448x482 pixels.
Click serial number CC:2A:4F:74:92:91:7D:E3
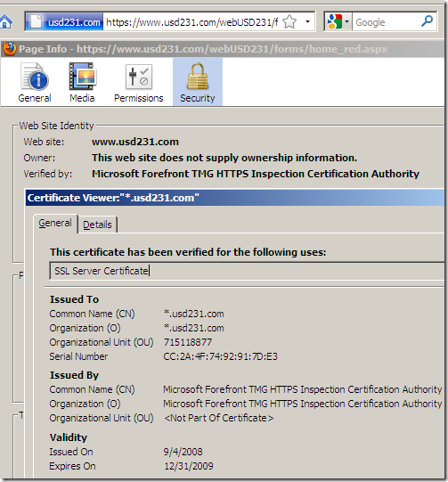pyautogui.click(x=220, y=356)
